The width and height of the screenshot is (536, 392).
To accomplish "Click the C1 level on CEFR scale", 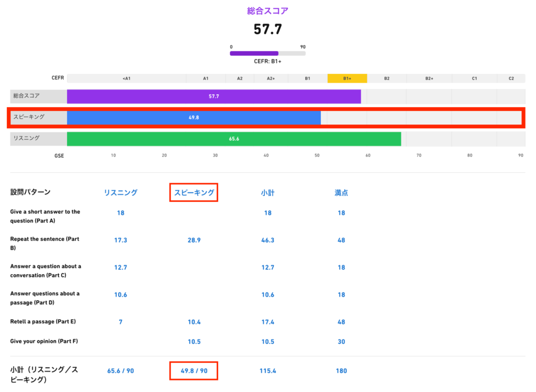I will click(x=474, y=79).
